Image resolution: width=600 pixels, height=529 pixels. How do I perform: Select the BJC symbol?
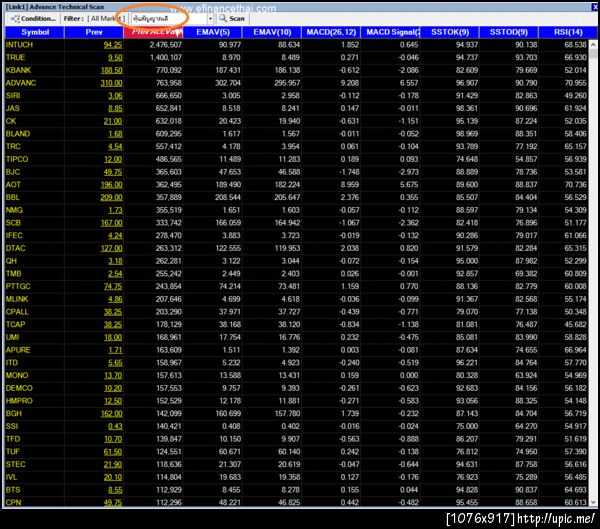tap(13, 172)
